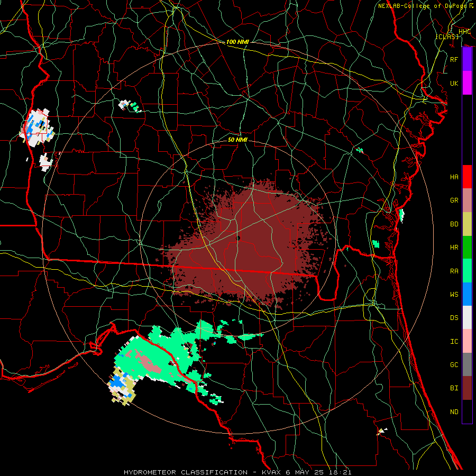
Task: Click the ND legend label
Action: (x=454, y=412)
